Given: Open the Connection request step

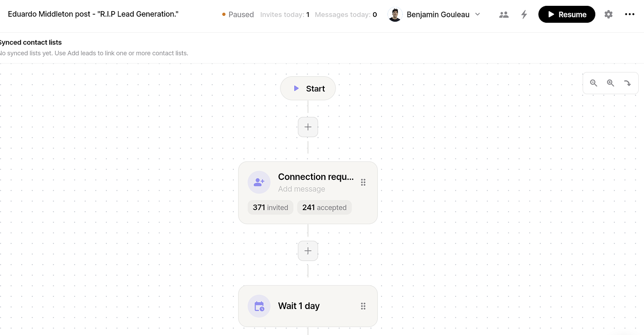Looking at the screenshot, I should point(308,193).
